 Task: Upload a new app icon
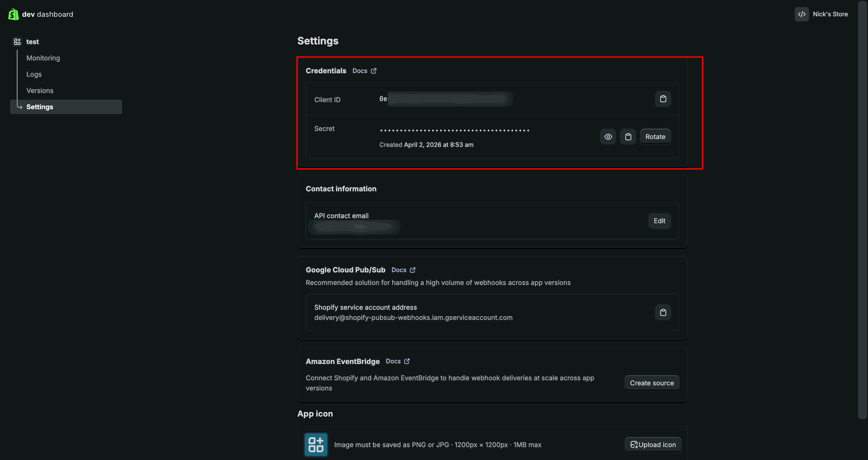(653, 445)
